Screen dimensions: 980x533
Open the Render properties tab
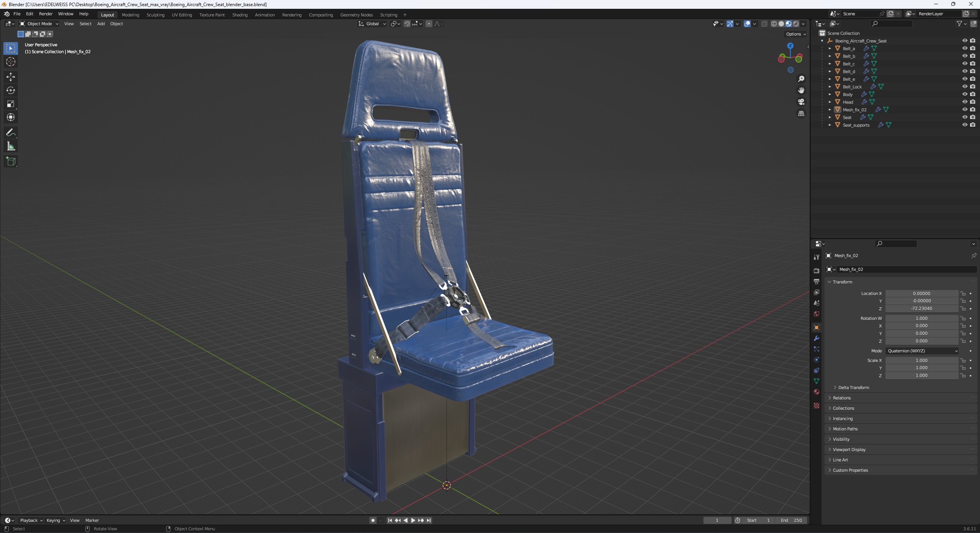point(816,271)
